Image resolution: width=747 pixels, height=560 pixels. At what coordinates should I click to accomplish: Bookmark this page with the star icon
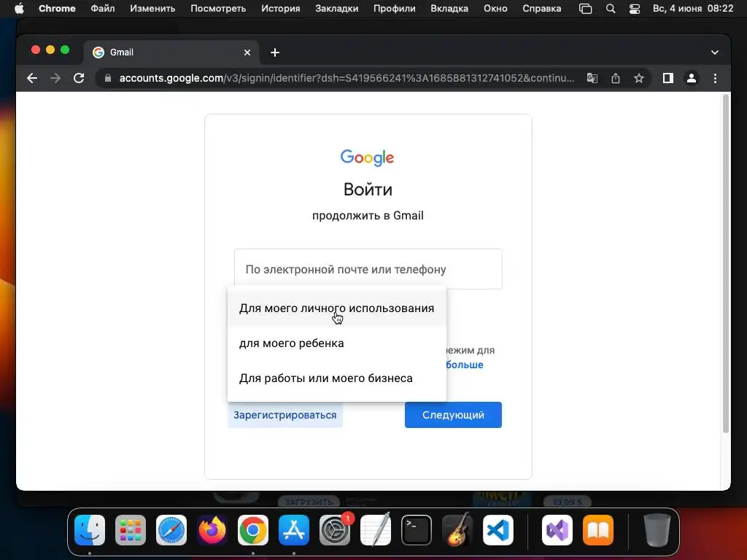[639, 78]
